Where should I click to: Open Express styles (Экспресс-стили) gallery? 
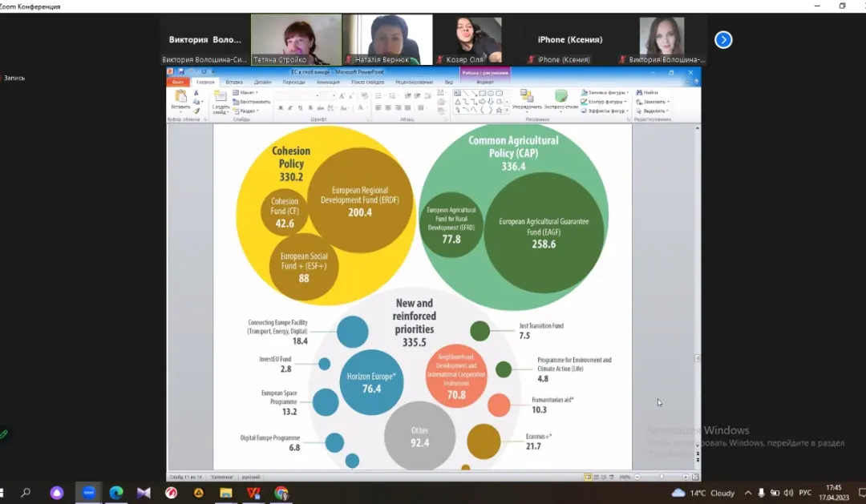[x=560, y=98]
